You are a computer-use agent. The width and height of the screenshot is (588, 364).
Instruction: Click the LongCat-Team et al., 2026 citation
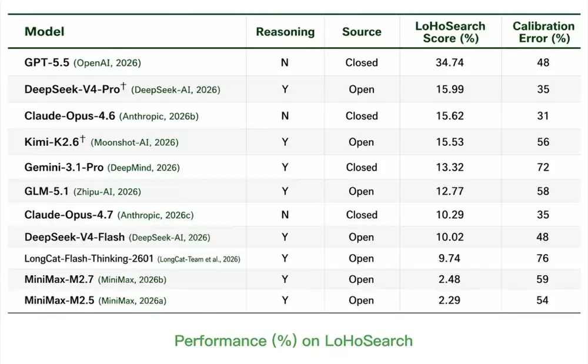pos(199,259)
